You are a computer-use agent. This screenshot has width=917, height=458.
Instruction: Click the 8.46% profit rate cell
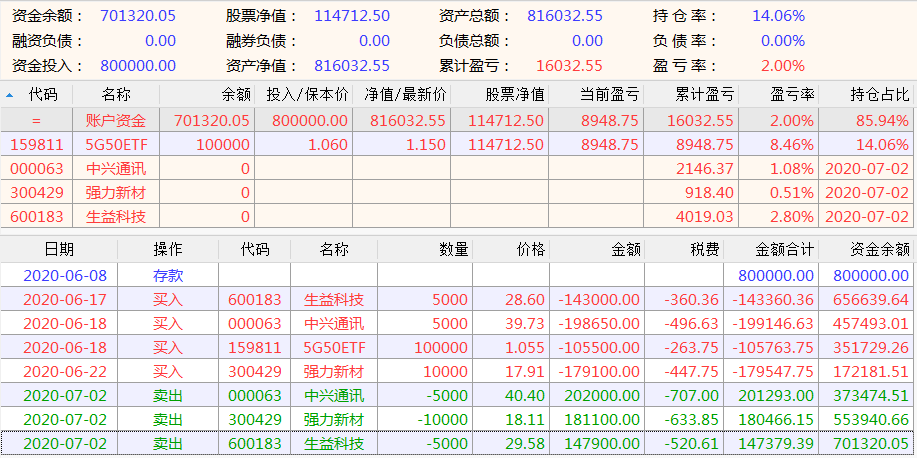coord(791,144)
